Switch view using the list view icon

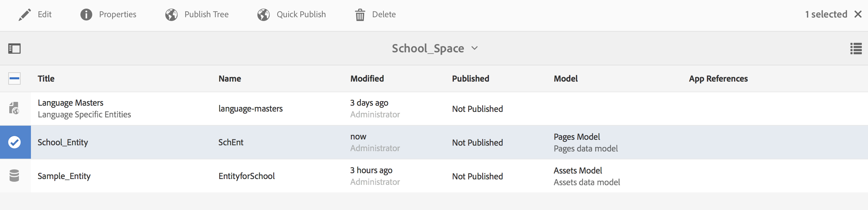tap(856, 49)
